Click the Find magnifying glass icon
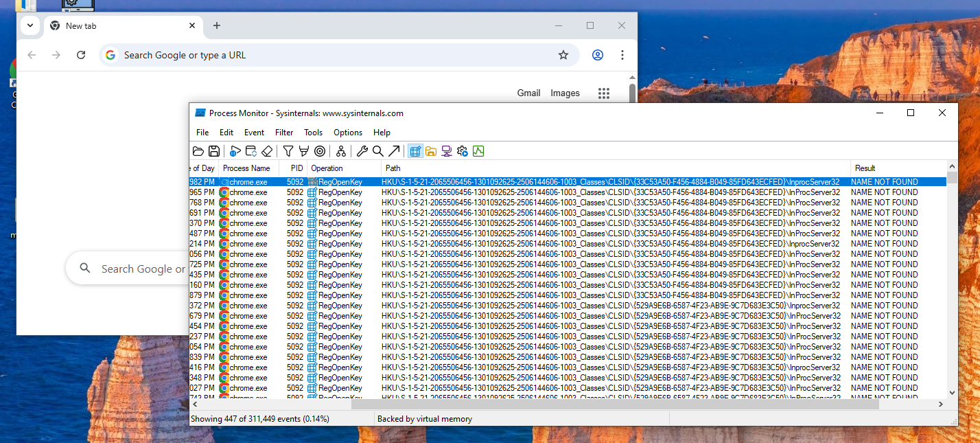Image resolution: width=980 pixels, height=443 pixels. pos(377,151)
